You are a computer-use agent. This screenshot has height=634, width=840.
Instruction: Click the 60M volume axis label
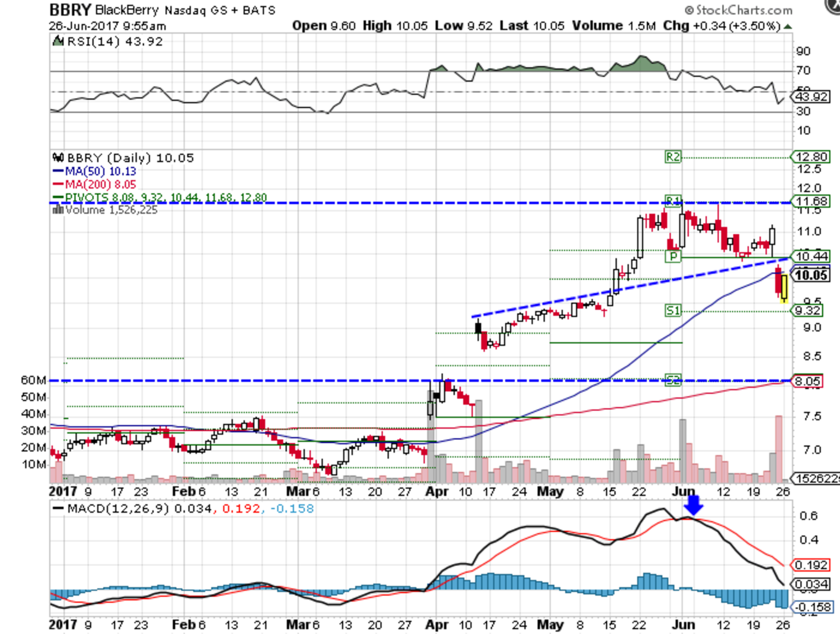pyautogui.click(x=34, y=380)
